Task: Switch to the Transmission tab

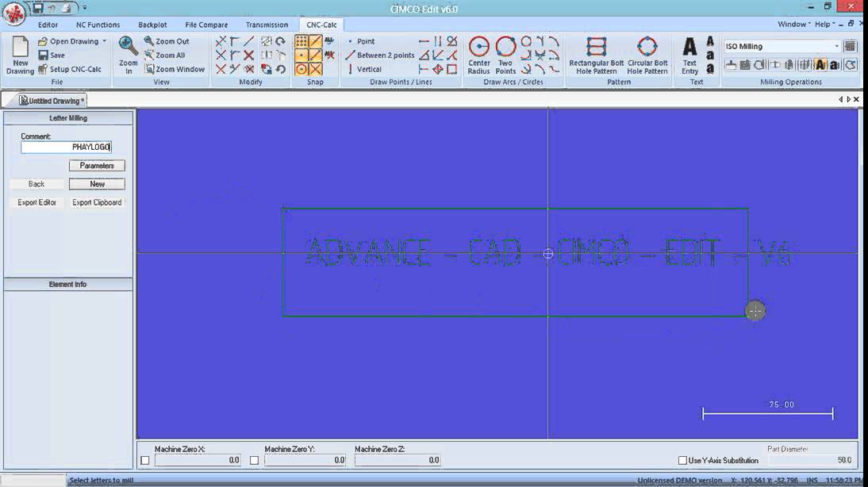Action: point(267,25)
